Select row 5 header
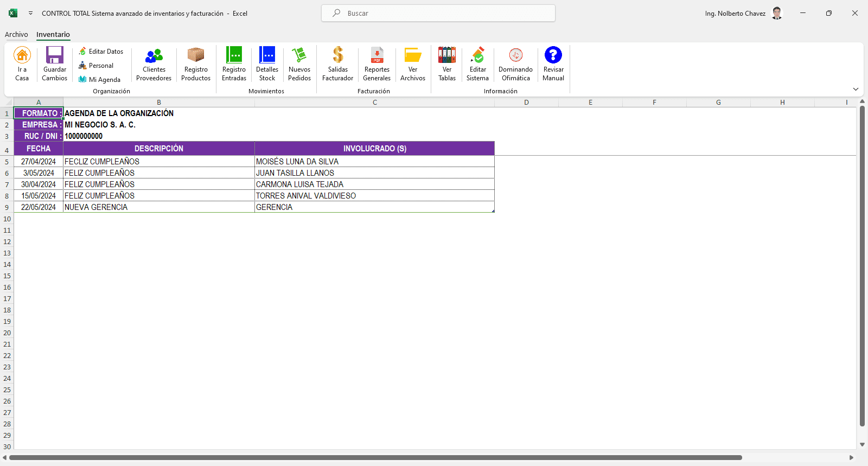The height and width of the screenshot is (466, 868). 7,162
